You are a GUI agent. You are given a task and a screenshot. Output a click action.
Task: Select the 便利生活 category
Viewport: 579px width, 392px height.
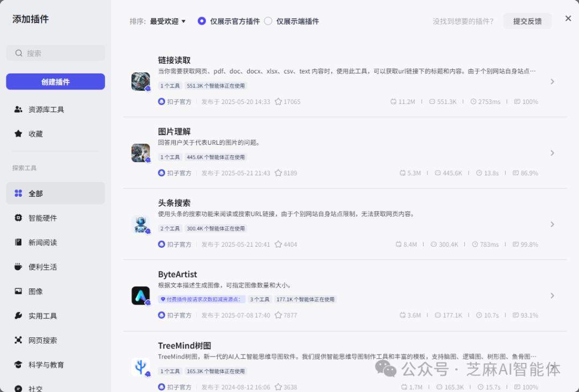pyautogui.click(x=55, y=267)
